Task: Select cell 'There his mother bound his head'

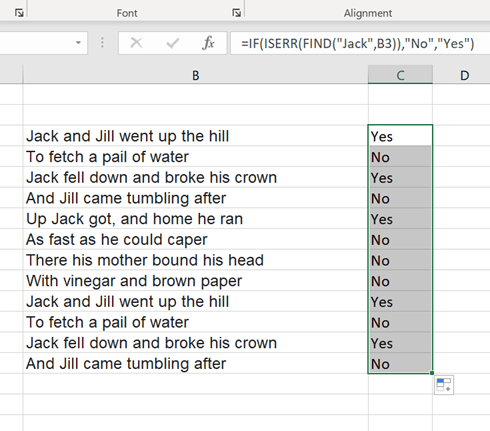Action: 196,260
